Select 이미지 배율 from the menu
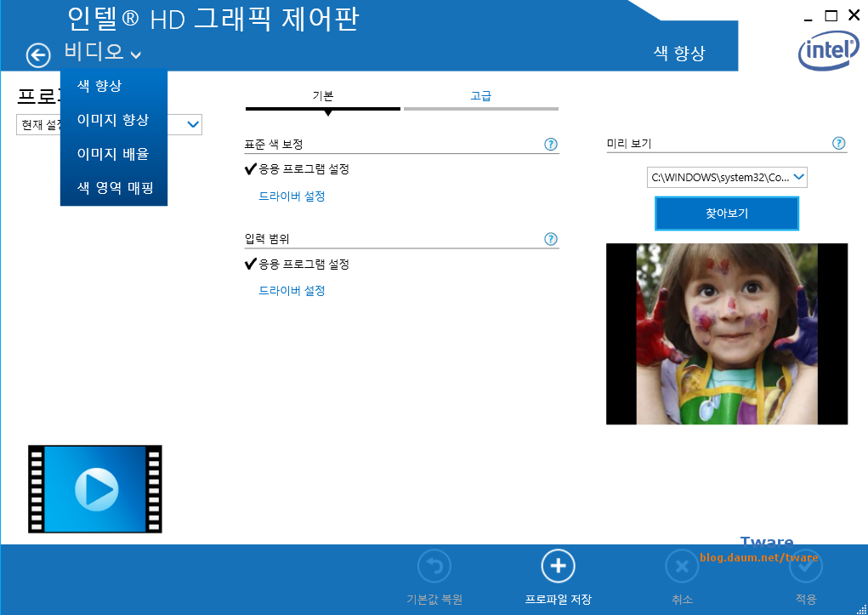 (113, 154)
